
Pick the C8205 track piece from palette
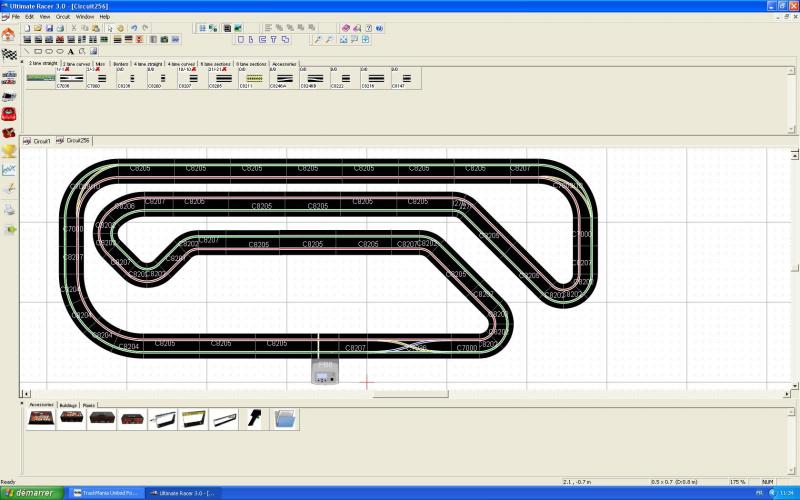click(223, 79)
